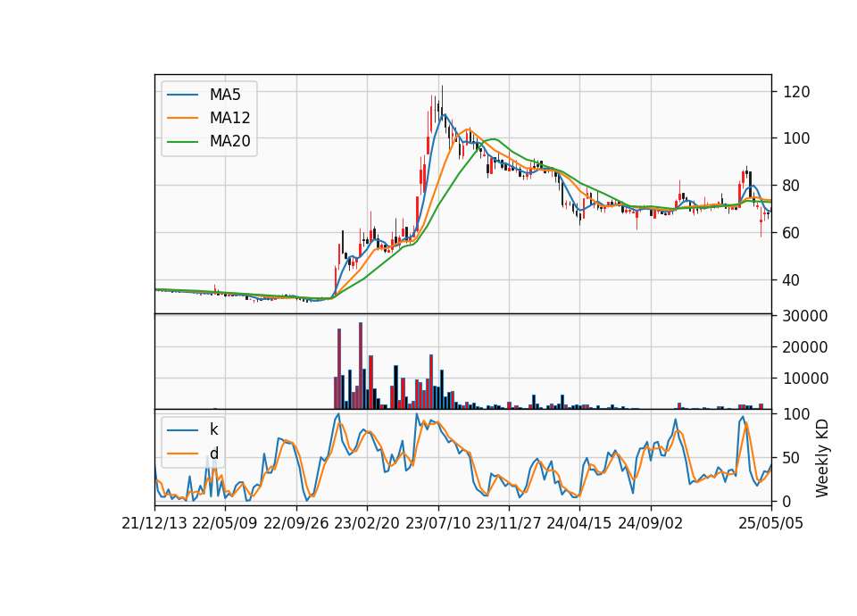Click the 23/11/27 date tick label
The width and height of the screenshot is (857, 616).
coord(509,523)
